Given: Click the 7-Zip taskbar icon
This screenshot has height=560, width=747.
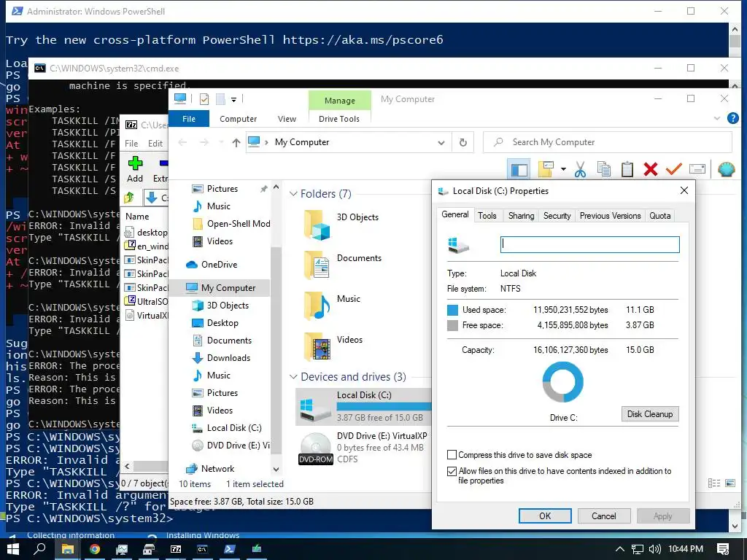Looking at the screenshot, I should (x=176, y=549).
